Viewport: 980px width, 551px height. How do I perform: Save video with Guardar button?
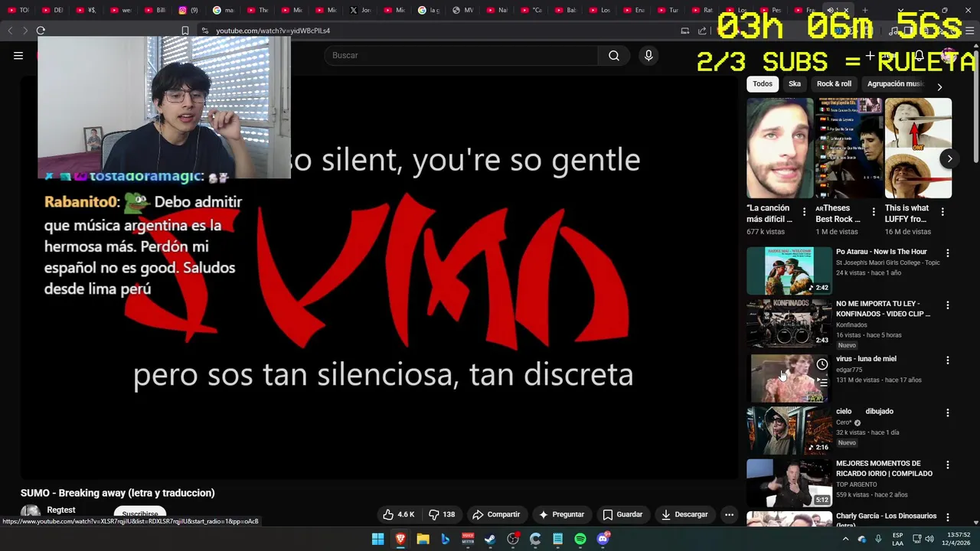tap(622, 514)
